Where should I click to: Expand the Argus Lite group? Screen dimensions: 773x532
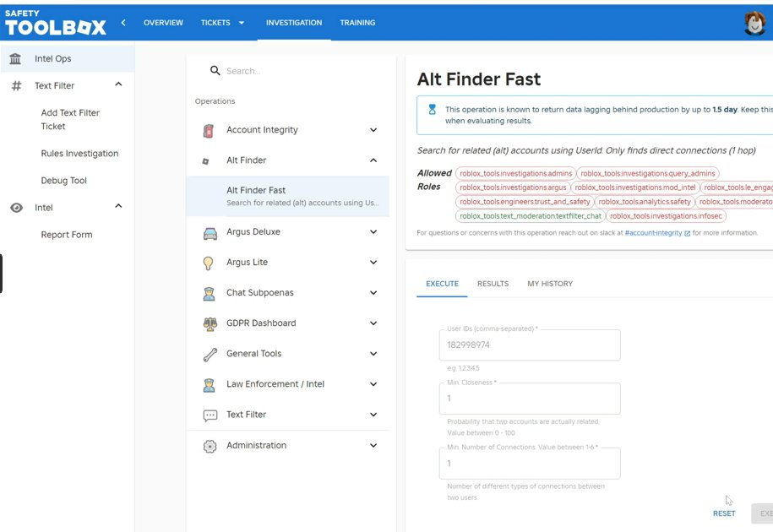373,263
